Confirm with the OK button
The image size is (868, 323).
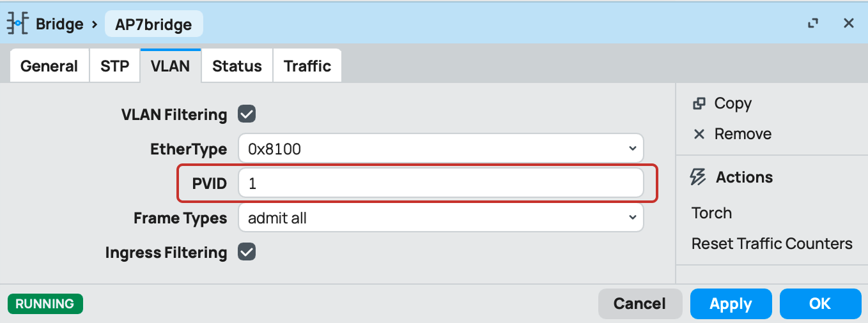tap(820, 304)
